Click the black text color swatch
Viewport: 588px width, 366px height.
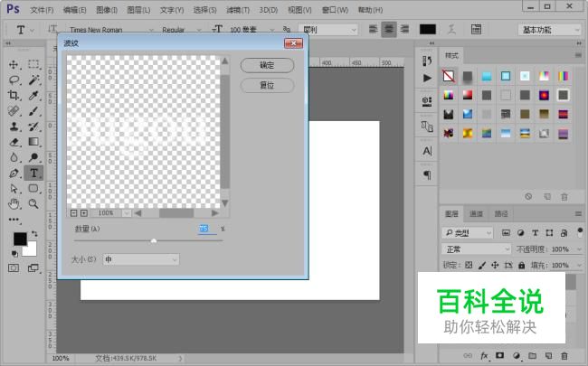click(428, 29)
